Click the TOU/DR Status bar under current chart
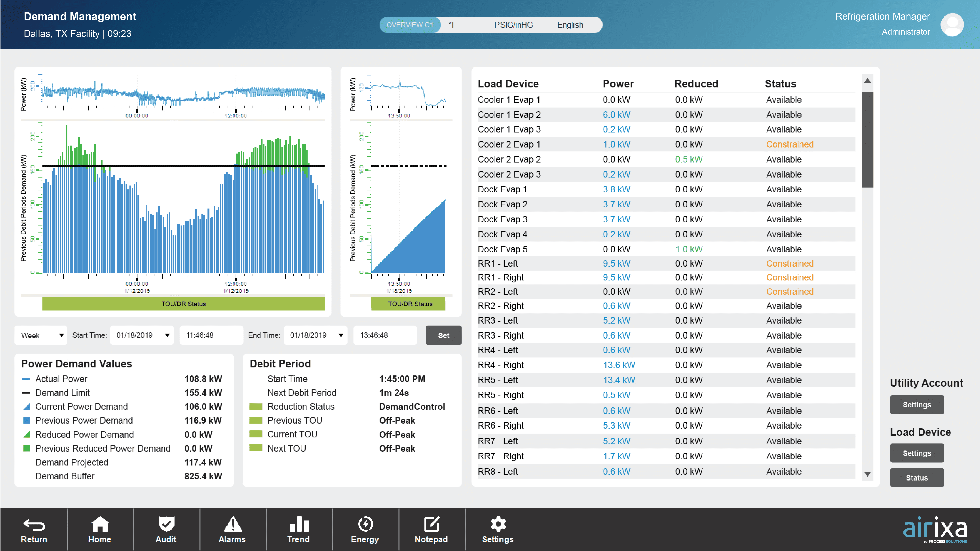Screen dimensions: 980x551 coord(408,303)
